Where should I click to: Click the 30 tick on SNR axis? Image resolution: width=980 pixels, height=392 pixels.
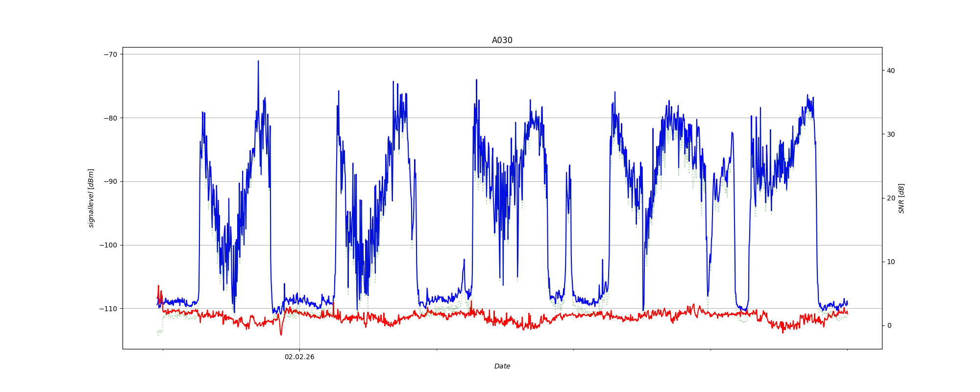coord(890,134)
